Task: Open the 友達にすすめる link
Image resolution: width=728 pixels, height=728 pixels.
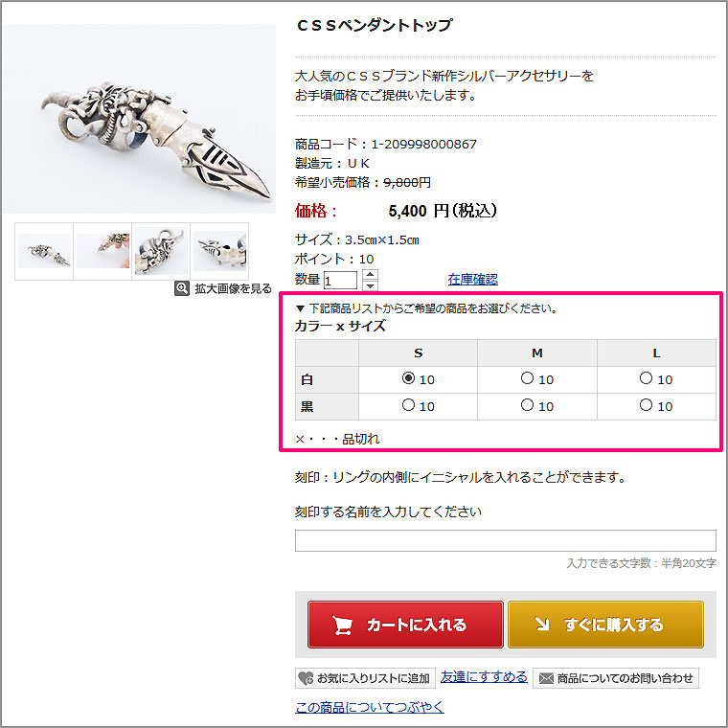Action: pyautogui.click(x=484, y=677)
